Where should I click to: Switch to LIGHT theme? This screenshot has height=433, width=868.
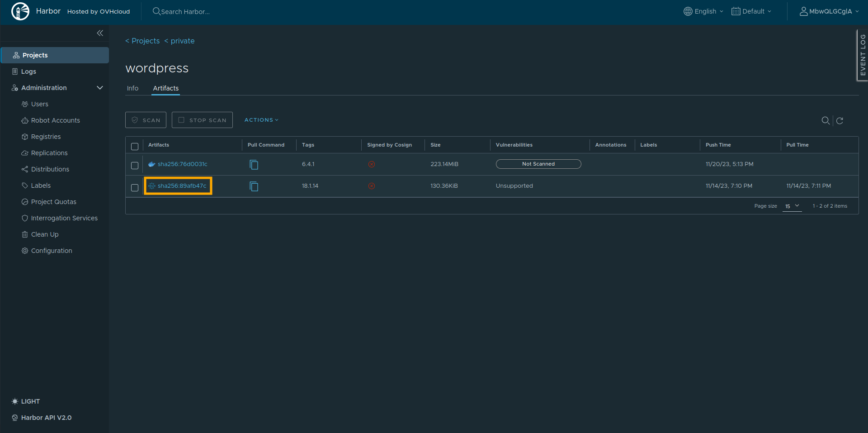pyautogui.click(x=26, y=401)
